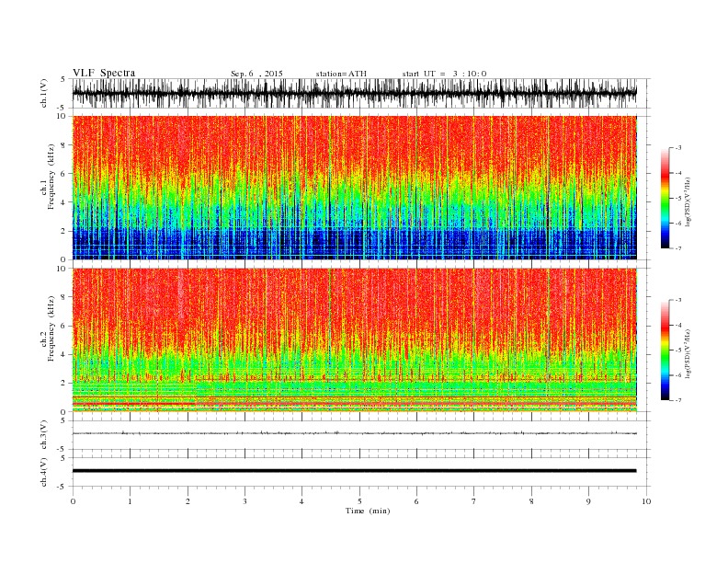Click inside the ch.1 spectrogram plot
Image resolution: width=728 pixels, height=563 pixels.
(x=354, y=188)
